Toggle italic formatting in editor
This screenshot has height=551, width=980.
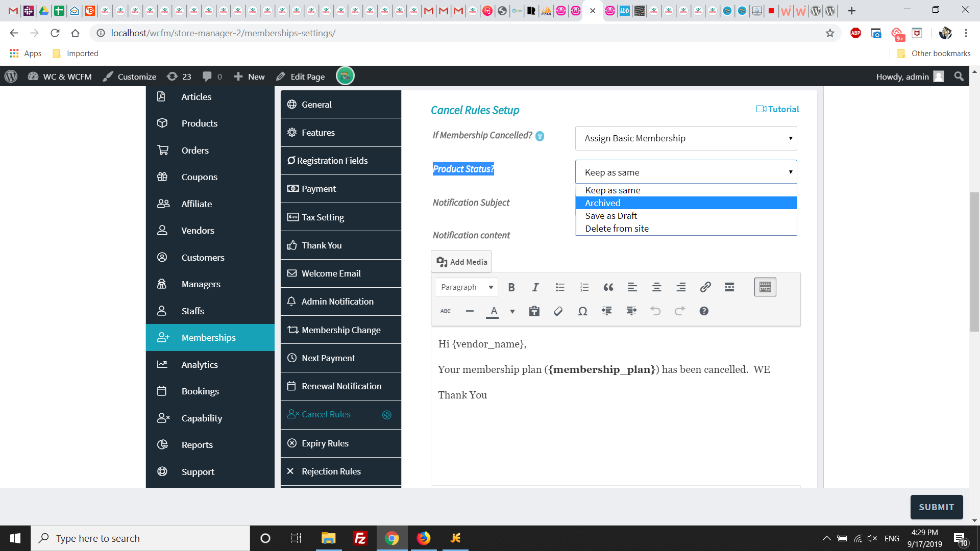[x=535, y=287]
